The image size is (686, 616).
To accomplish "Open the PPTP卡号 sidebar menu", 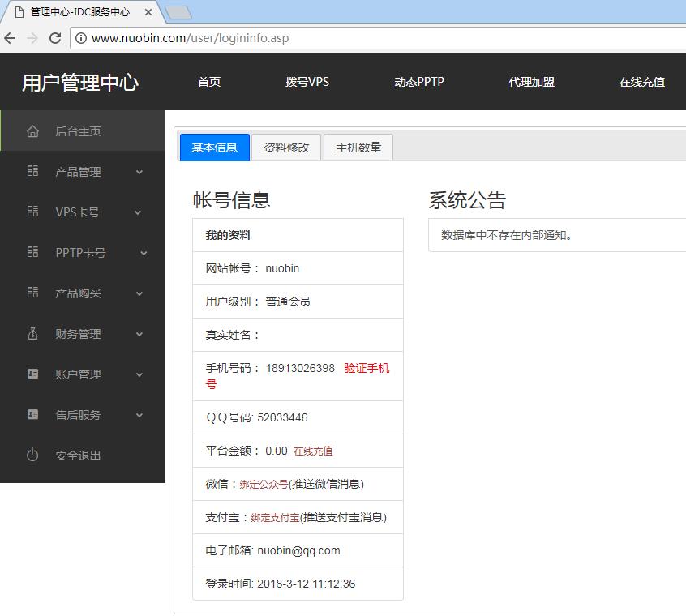I will pos(83,252).
